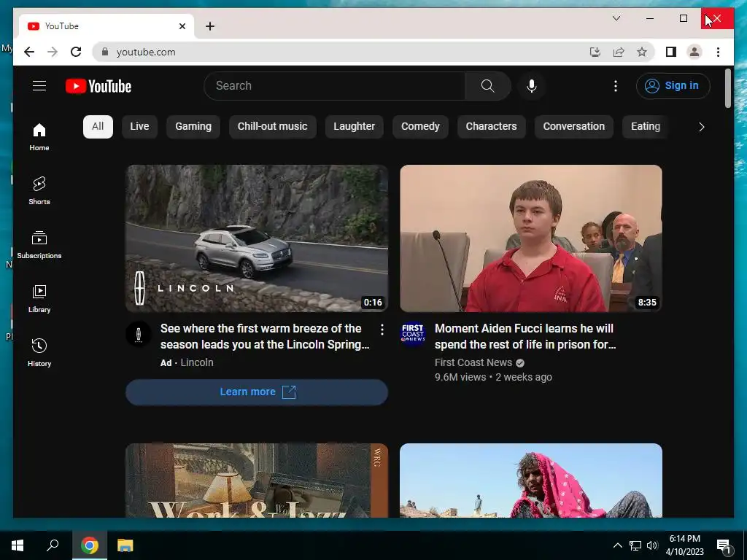The image size is (747, 560).
Task: Show more category chips with right arrow
Action: pyautogui.click(x=701, y=127)
